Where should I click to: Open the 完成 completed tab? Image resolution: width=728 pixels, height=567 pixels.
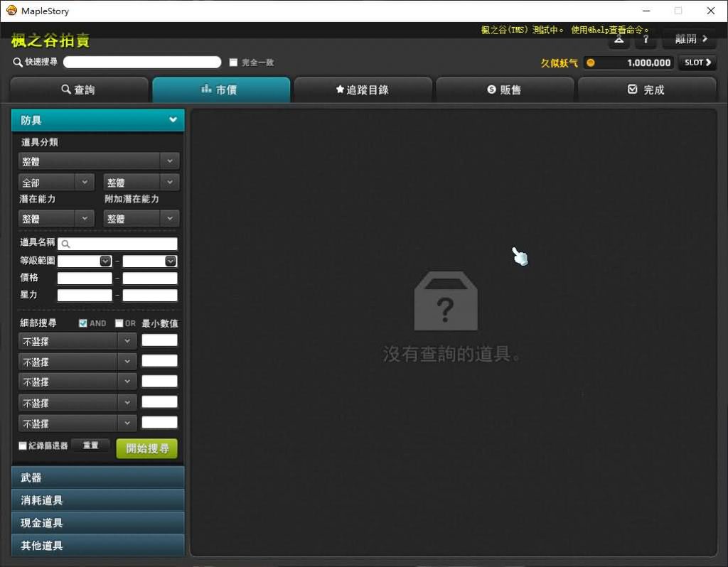pos(647,90)
